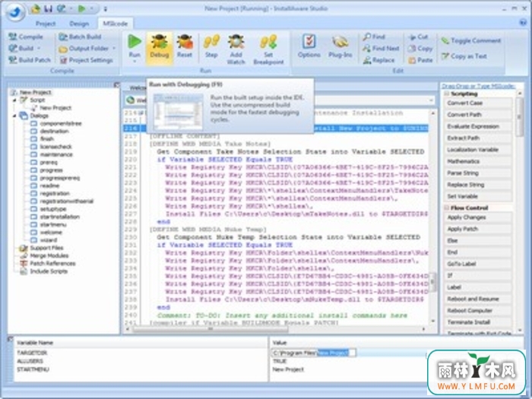Click the Convert Case command button
This screenshot has height=399, width=532.
[x=478, y=103]
